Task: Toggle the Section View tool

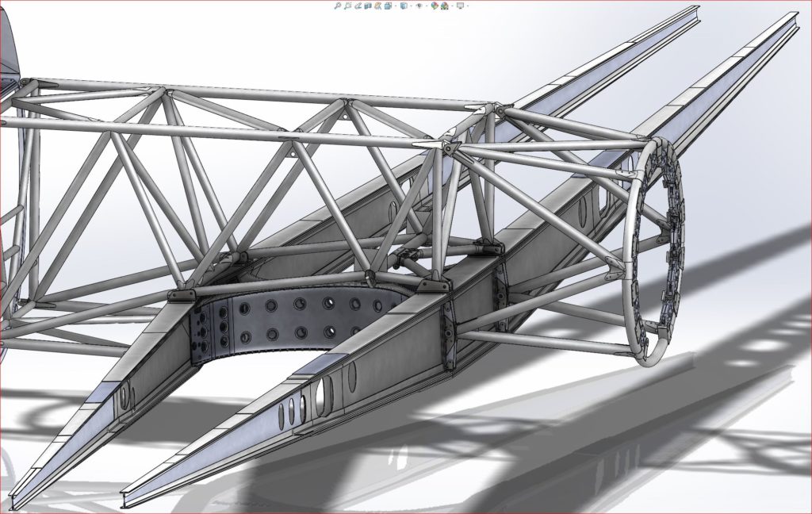Action: point(368,6)
